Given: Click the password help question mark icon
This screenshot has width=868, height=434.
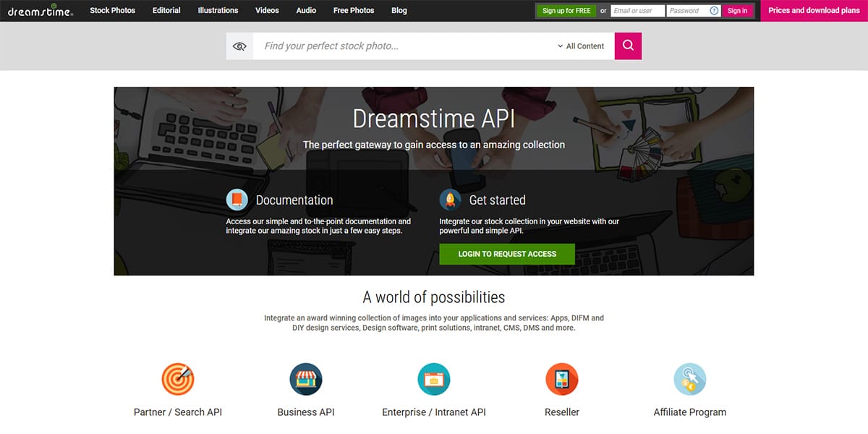Looking at the screenshot, I should tap(714, 11).
